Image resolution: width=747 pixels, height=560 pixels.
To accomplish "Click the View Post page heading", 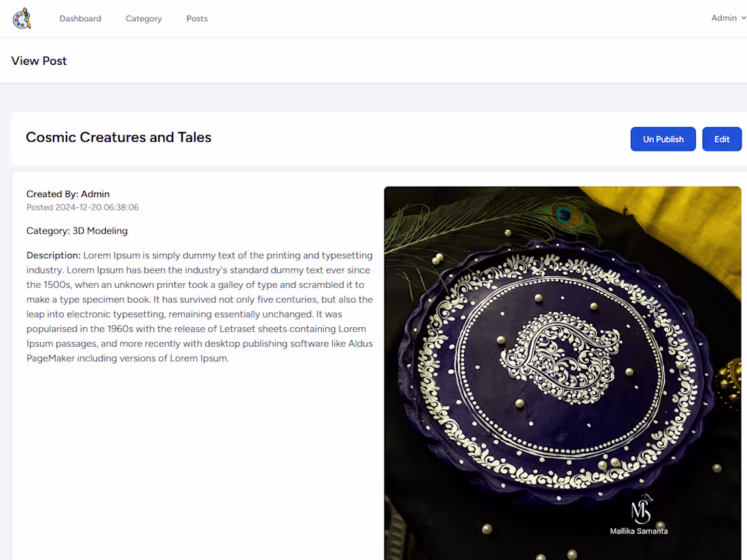I will click(x=39, y=60).
